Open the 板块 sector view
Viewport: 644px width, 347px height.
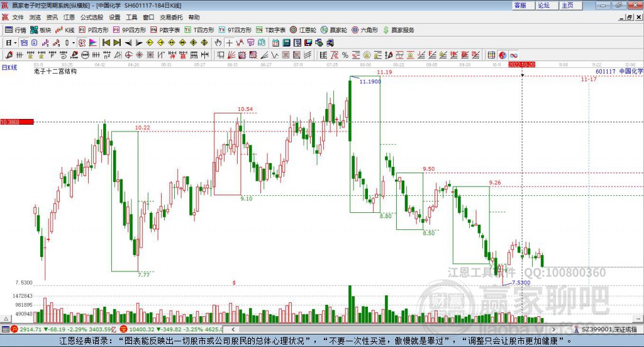pyautogui.click(x=40, y=30)
